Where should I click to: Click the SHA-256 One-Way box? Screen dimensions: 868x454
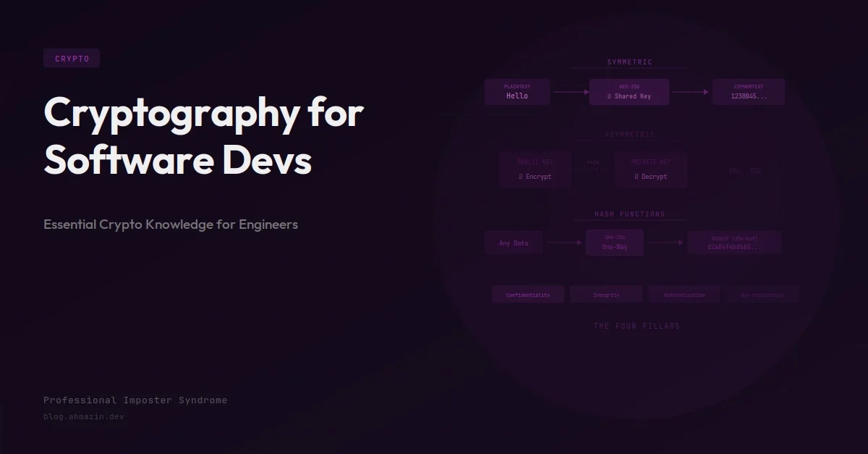tap(615, 243)
